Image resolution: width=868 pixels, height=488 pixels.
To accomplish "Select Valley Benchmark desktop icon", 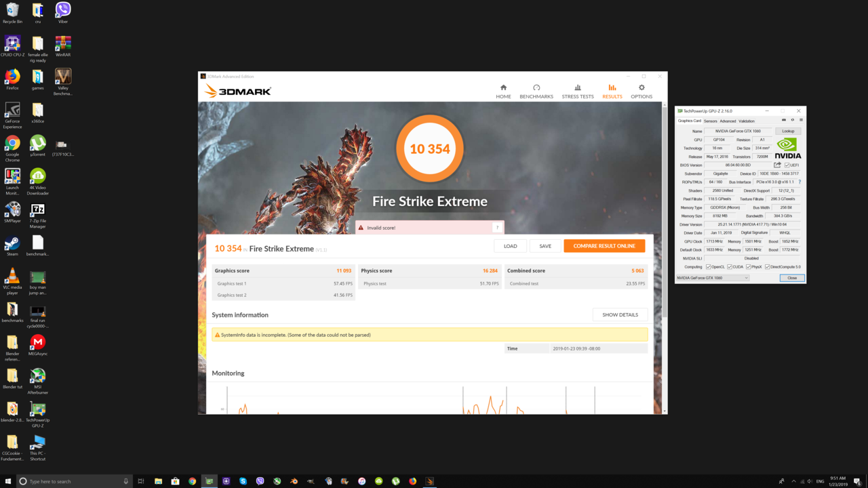I will tap(63, 83).
